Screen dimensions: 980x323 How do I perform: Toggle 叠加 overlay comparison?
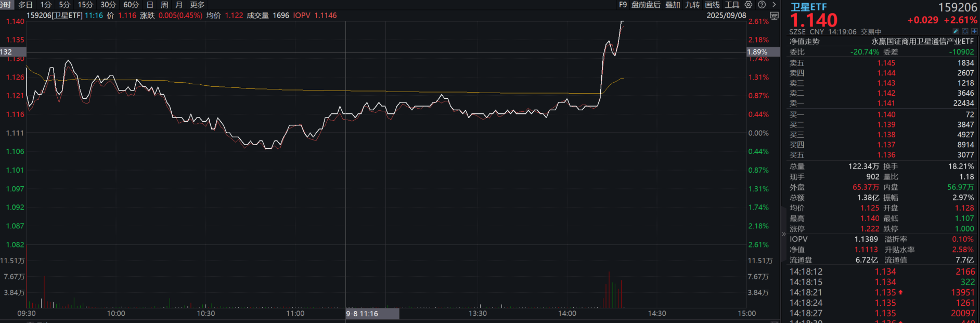pos(673,5)
